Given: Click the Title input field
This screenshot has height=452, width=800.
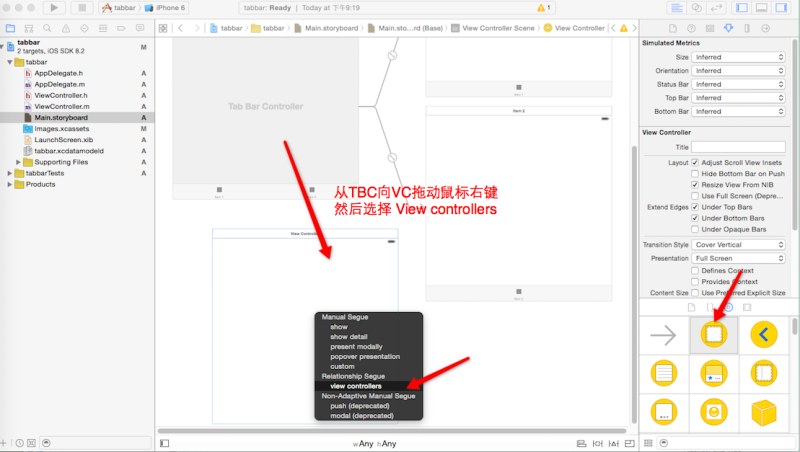Looking at the screenshot, I should point(738,147).
